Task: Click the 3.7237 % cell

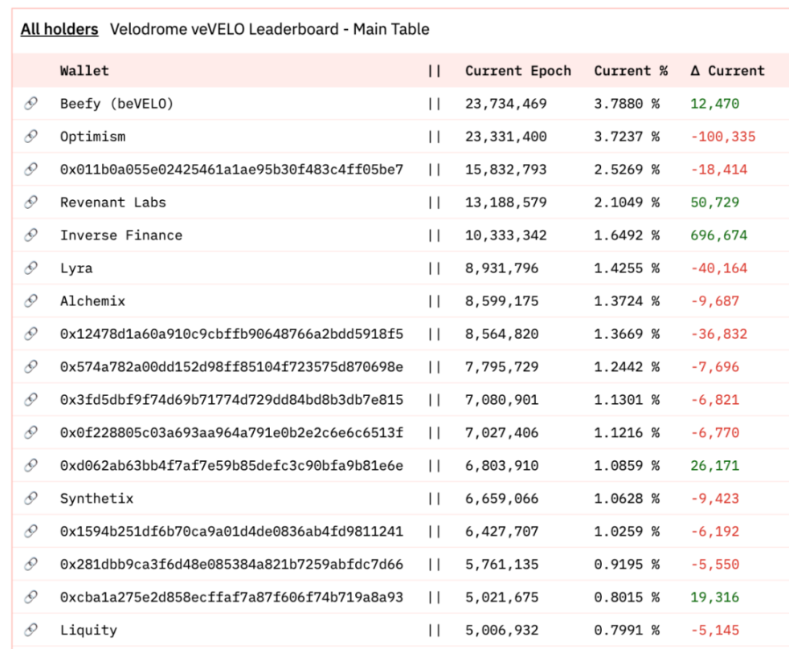Action: point(627,136)
